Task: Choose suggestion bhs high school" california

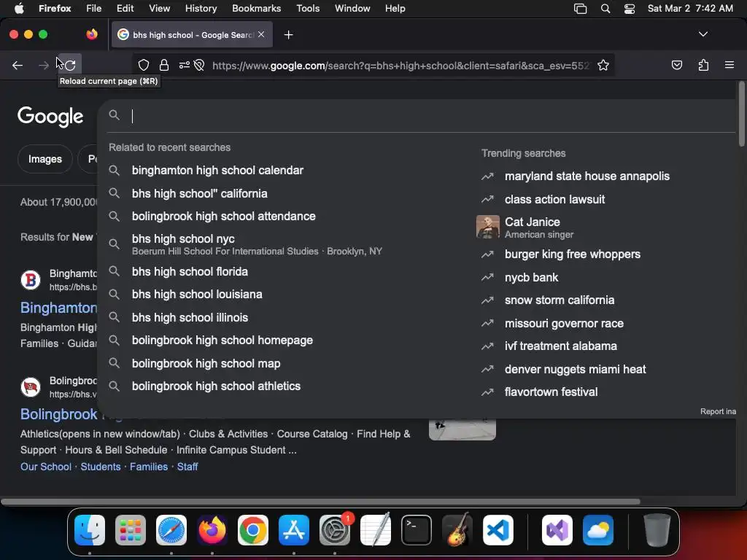Action: click(x=199, y=193)
